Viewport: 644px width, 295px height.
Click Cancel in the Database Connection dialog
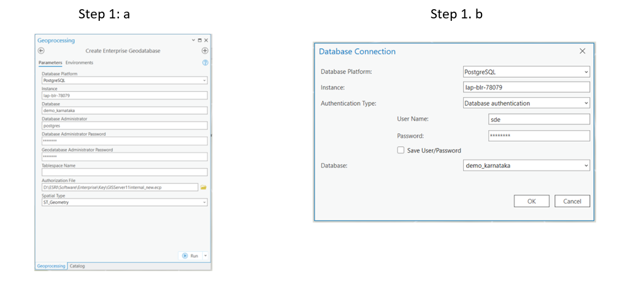click(x=572, y=201)
